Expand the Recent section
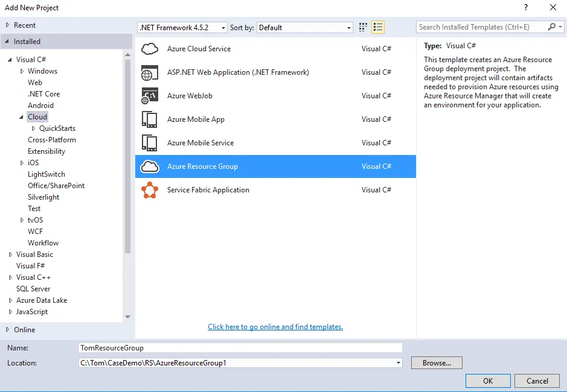 (x=8, y=25)
